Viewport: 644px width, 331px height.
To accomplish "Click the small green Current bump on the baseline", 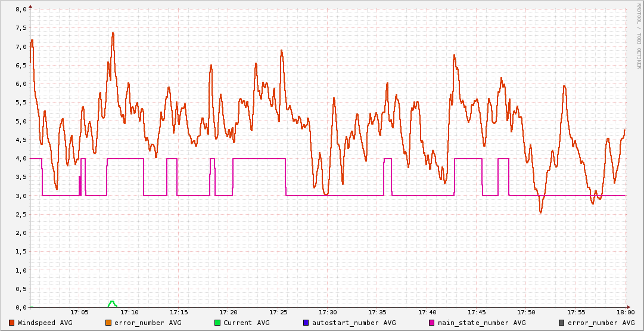I will (112, 303).
